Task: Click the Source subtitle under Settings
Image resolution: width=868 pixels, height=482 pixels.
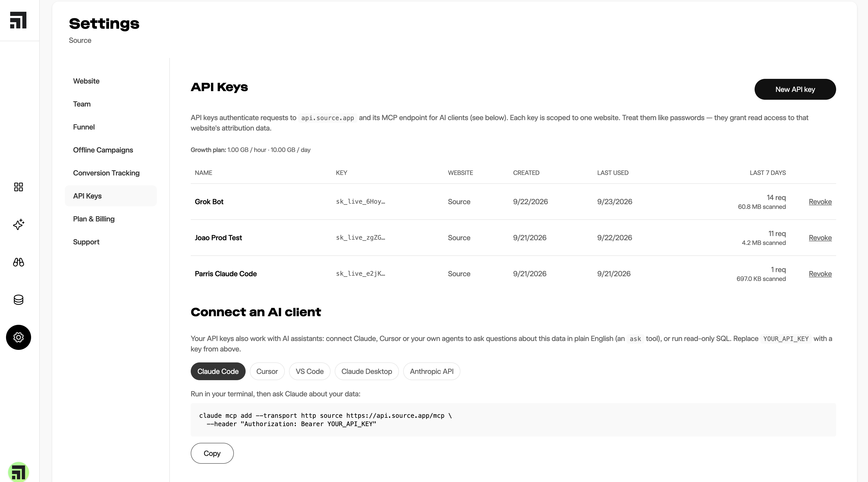Action: coord(80,40)
